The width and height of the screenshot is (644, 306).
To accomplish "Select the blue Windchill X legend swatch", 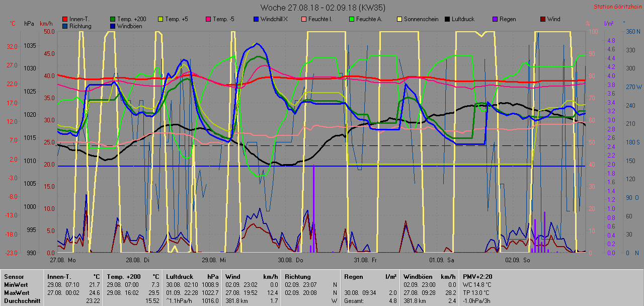I will point(256,19).
